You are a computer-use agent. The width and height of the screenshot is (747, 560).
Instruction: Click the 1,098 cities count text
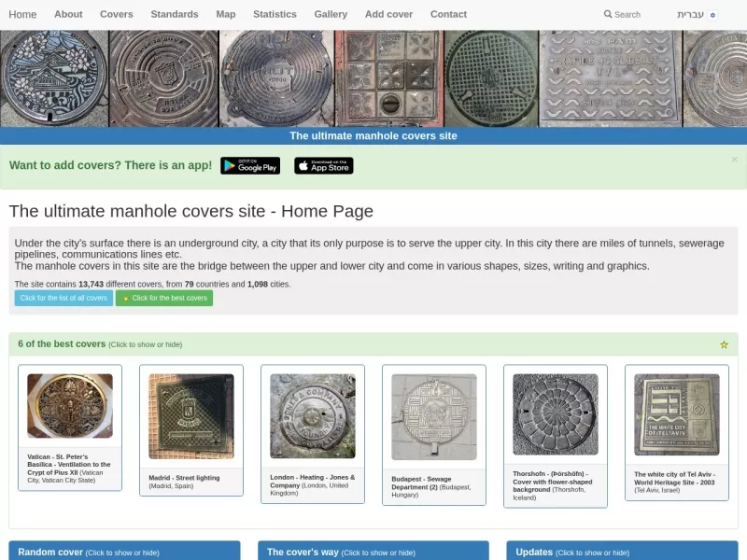coord(258,284)
